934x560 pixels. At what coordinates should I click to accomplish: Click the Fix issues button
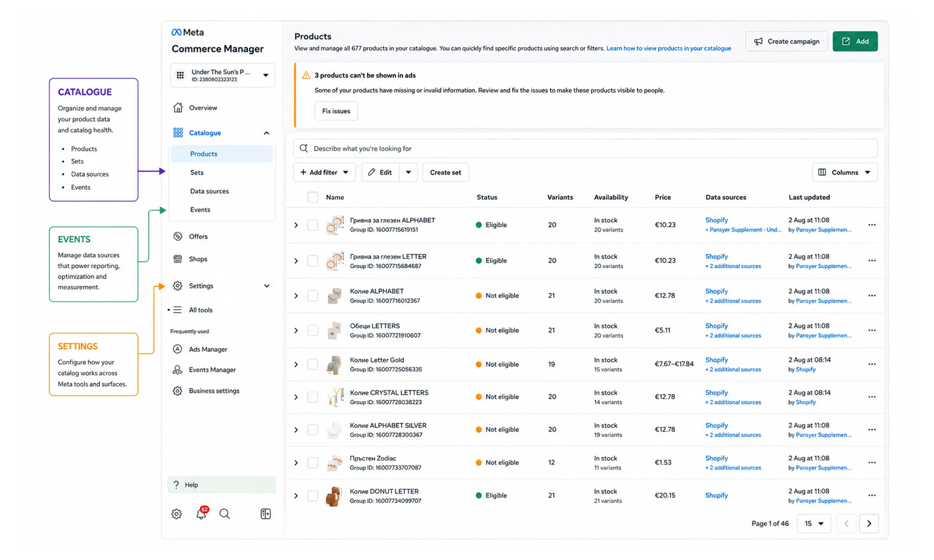coord(336,111)
